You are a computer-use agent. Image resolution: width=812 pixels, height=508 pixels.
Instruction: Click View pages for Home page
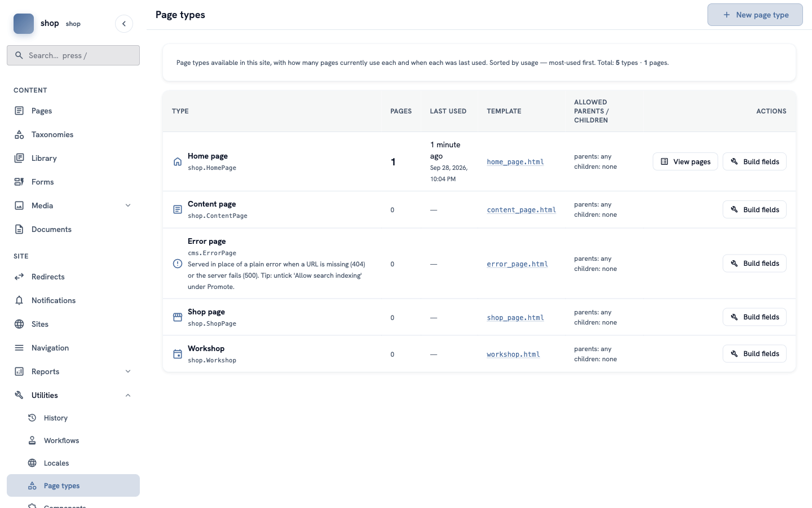click(685, 161)
